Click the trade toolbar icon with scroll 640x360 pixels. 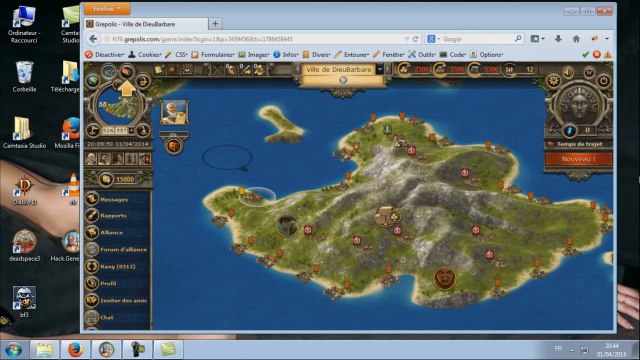point(159,70)
